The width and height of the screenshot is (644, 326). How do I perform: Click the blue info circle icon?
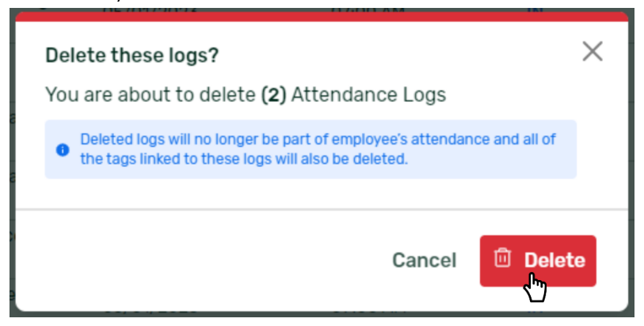coord(63,150)
